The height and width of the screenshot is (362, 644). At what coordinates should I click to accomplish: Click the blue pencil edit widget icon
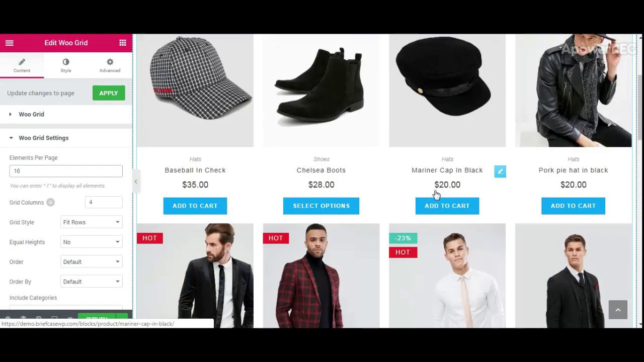click(x=500, y=171)
